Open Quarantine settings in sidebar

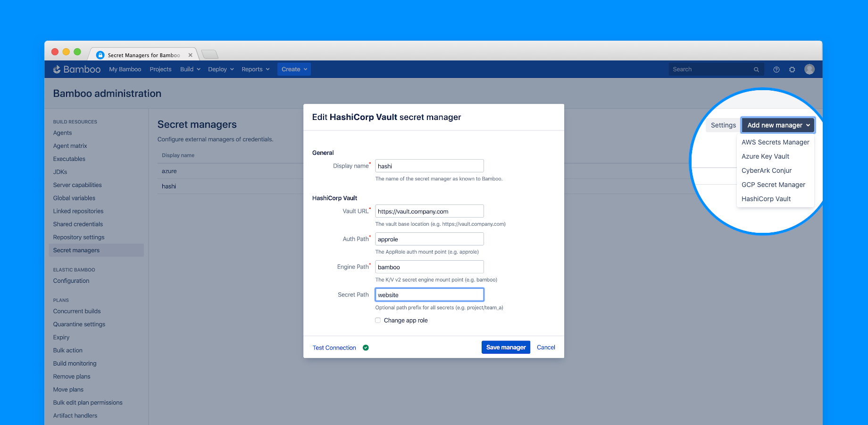coord(79,324)
